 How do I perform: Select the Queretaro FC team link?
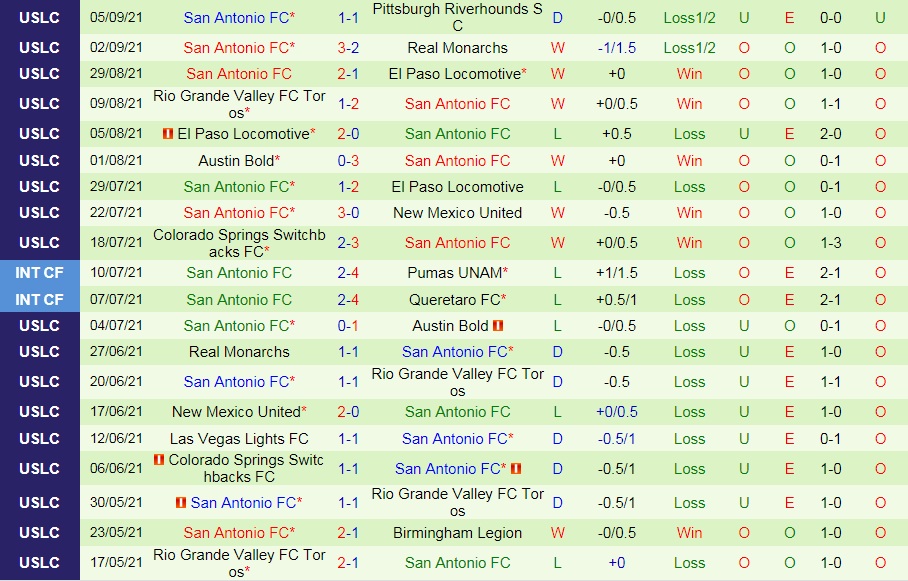[455, 299]
